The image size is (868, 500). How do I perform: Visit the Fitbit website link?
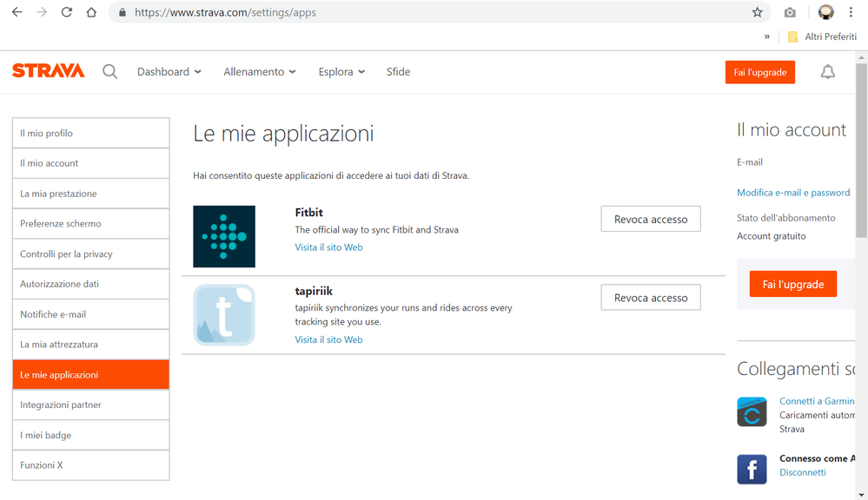pos(328,247)
